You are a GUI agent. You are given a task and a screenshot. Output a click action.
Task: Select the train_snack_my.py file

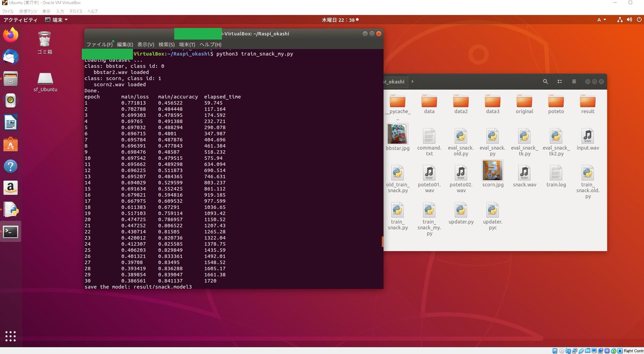coord(429,219)
